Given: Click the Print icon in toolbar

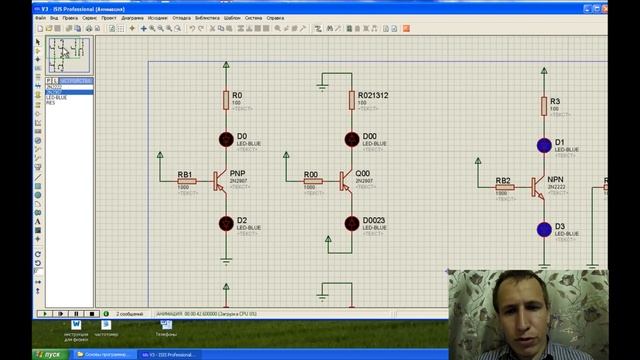Looking at the screenshot, I should coord(89,29).
